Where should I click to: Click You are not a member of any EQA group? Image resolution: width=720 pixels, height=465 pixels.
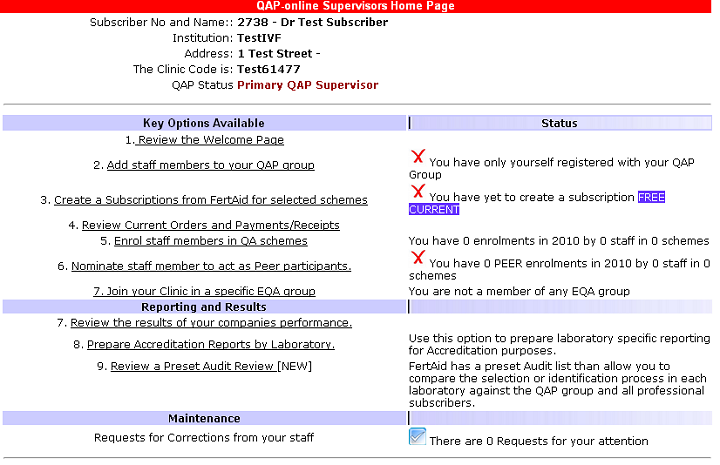519,291
